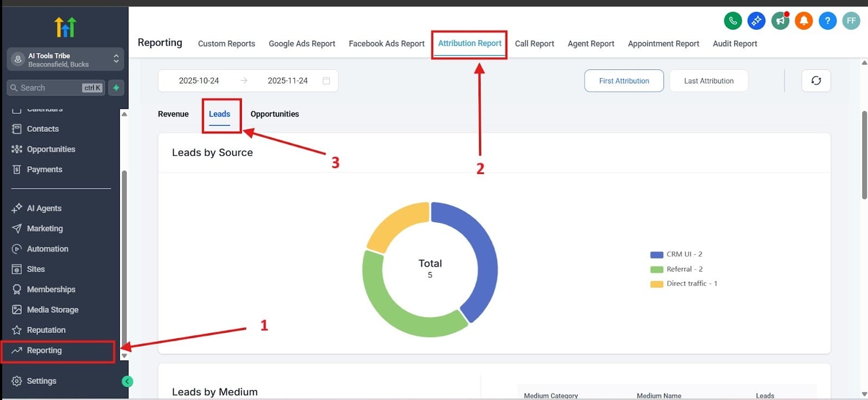This screenshot has height=400, width=868.
Task: Click the green lightning quick actions icon
Action: coord(116,88)
